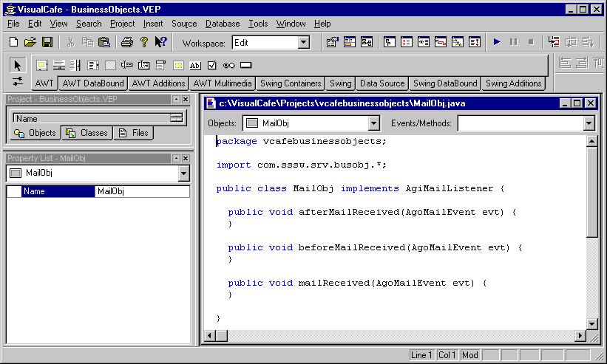Switch to the Swing tab

[x=340, y=83]
